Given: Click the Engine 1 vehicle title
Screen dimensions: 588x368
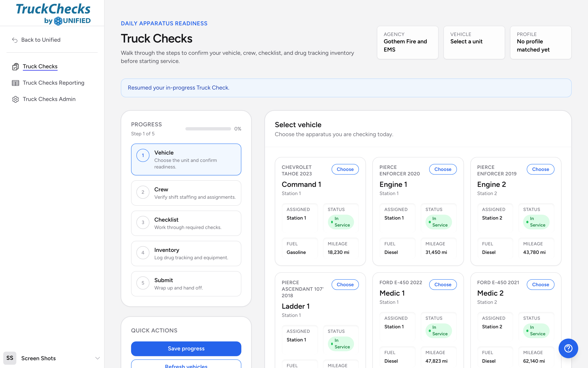Looking at the screenshot, I should (393, 184).
